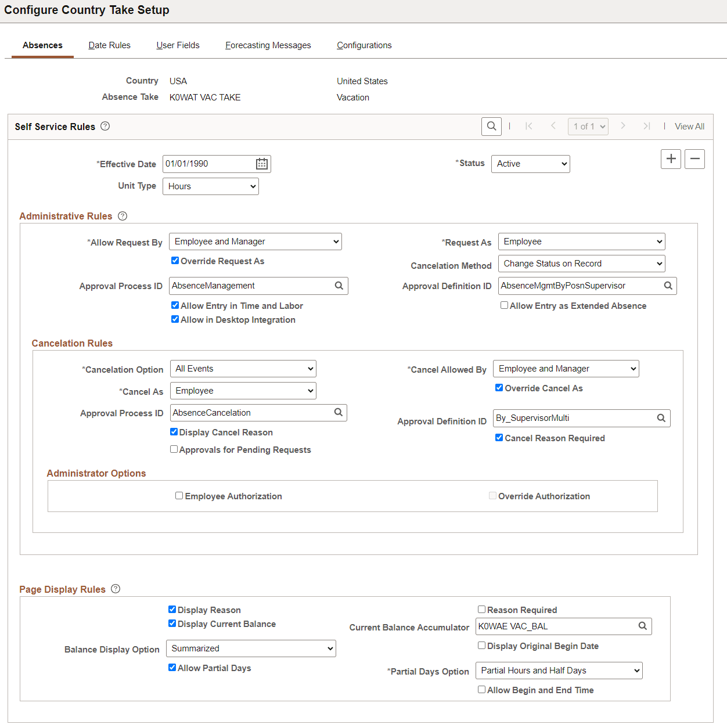Open the lookup for AbsenceCancelation process ID
The image size is (727, 728).
[339, 412]
